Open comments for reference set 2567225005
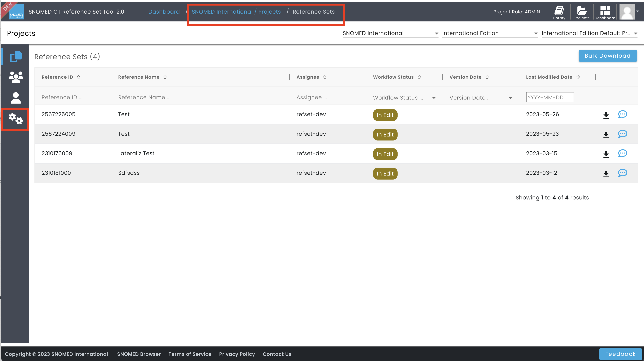The image size is (644, 361). 623,114
